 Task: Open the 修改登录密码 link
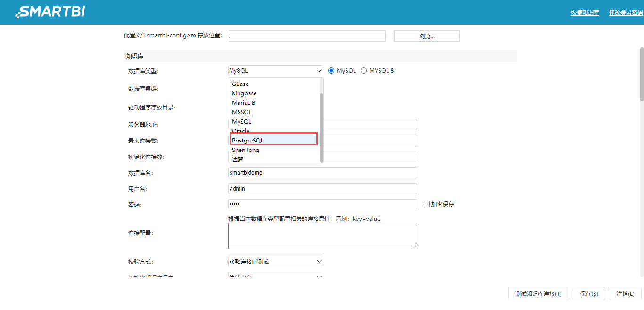coord(626,13)
